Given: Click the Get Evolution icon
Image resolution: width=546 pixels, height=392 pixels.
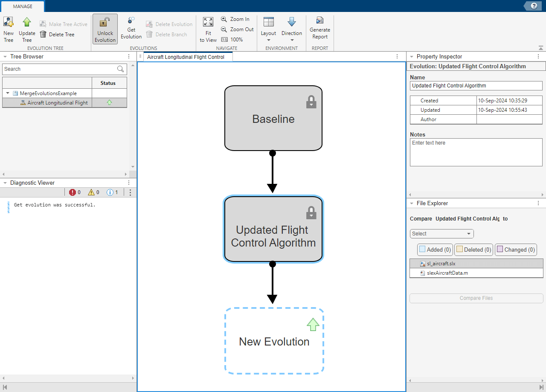Looking at the screenshot, I should [131, 20].
